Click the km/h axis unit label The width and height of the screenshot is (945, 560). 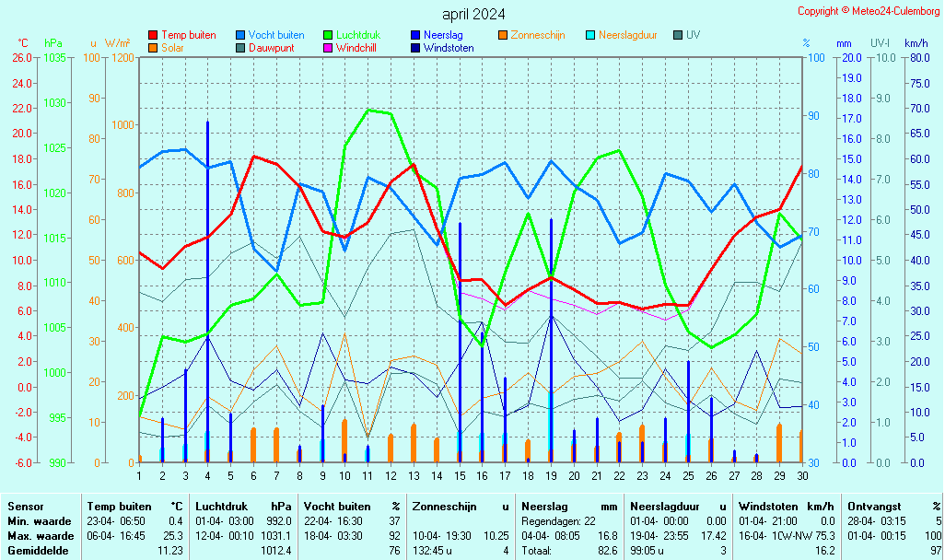pos(916,43)
